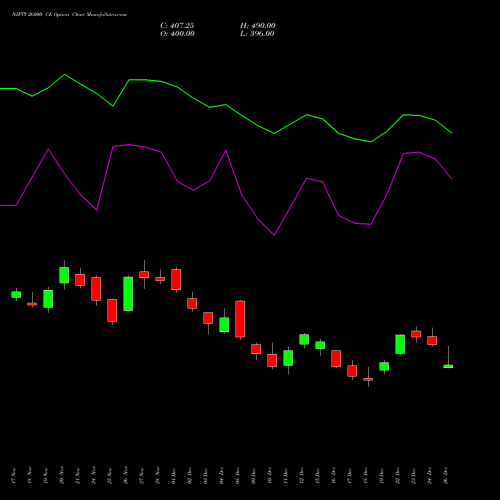500x500 pixels.
Task: Click the 19 Dec date axis label
Action: tap(382, 476)
